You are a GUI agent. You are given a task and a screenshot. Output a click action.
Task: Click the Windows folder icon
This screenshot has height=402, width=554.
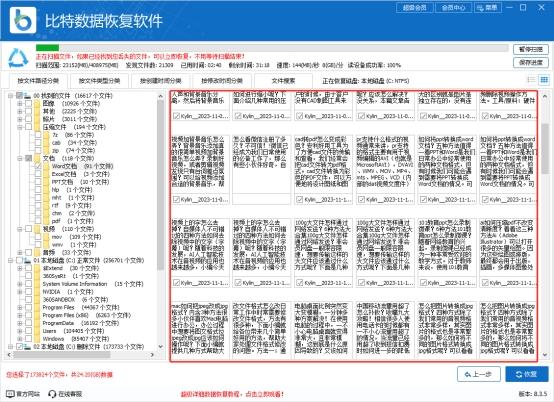pos(37,339)
